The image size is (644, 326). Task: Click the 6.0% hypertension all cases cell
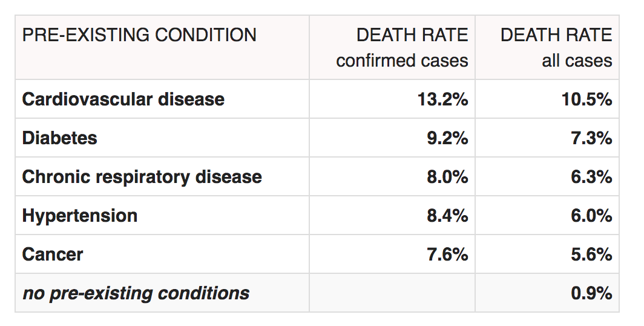(x=591, y=216)
